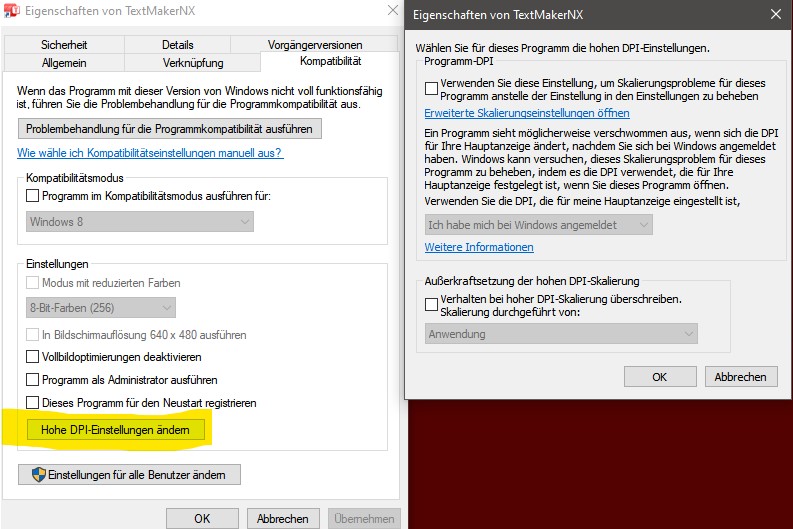The height and width of the screenshot is (529, 793).
Task: Open the 'Anwendung' scaling dropdown
Action: (x=561, y=334)
